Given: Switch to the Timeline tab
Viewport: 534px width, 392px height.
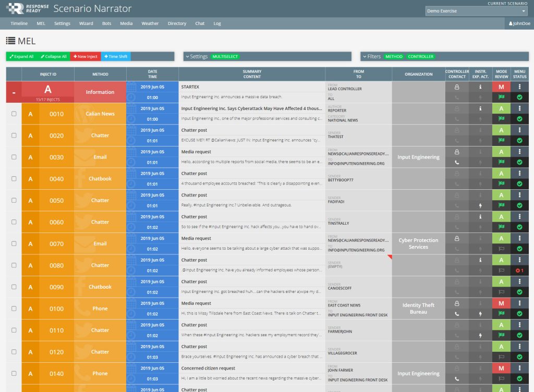Looking at the screenshot, I should click(x=19, y=23).
